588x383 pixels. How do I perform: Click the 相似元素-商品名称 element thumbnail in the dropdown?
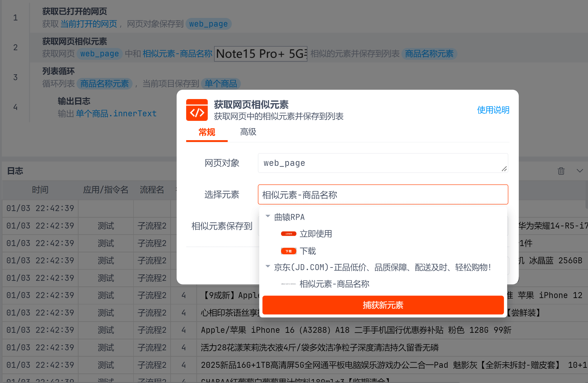[x=288, y=284]
